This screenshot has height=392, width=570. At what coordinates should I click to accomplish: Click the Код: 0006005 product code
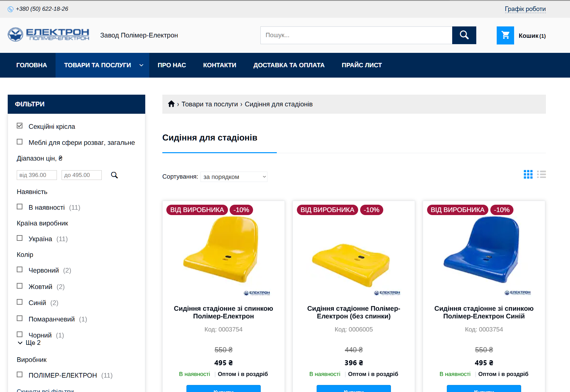point(354,329)
